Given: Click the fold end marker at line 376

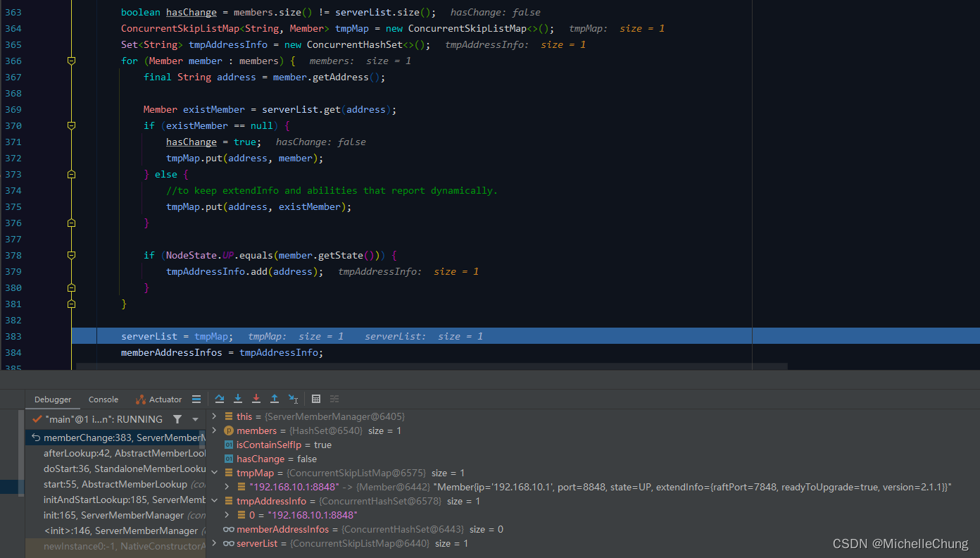Looking at the screenshot, I should 71,223.
